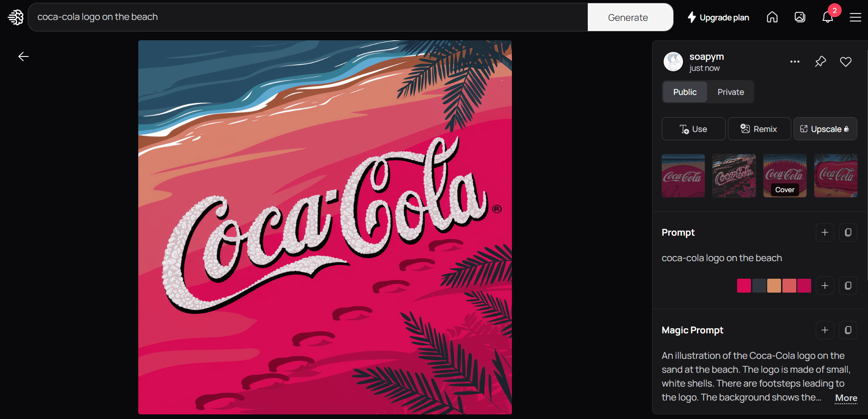Viewport: 868px width, 419px height.
Task: Pick the orange tan palette swatch
Action: pyautogui.click(x=774, y=286)
